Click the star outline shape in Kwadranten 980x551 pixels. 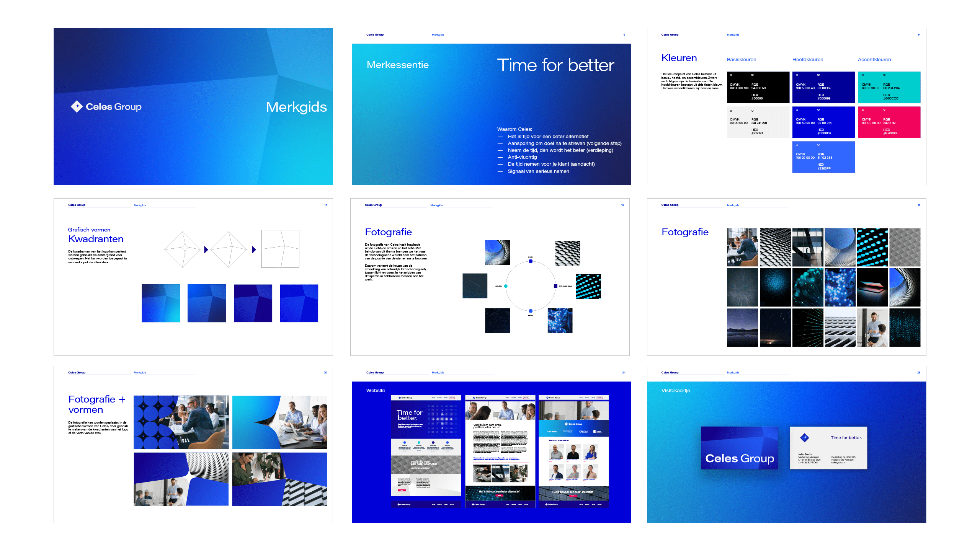182,249
